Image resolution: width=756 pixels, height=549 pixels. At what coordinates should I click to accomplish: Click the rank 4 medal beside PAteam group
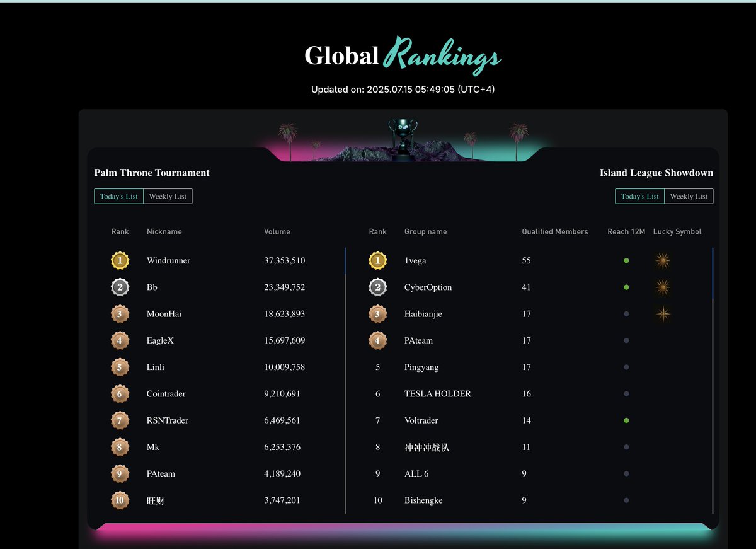click(377, 340)
